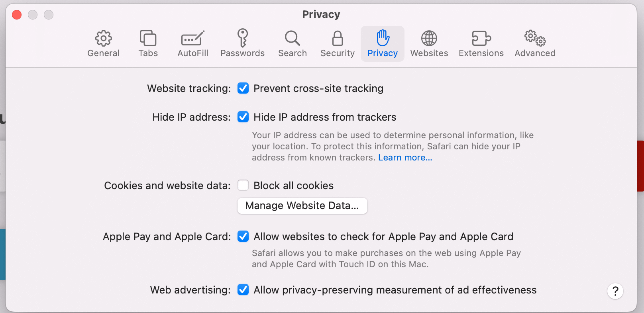Viewport: 644px width, 313px height.
Task: Click the Manage Website Data button
Action: pyautogui.click(x=302, y=205)
